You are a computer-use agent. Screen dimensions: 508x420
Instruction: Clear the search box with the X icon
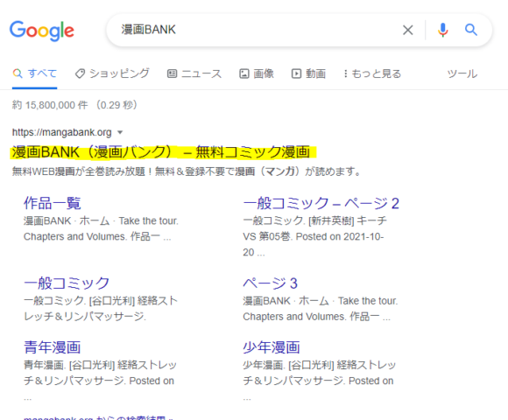click(407, 30)
